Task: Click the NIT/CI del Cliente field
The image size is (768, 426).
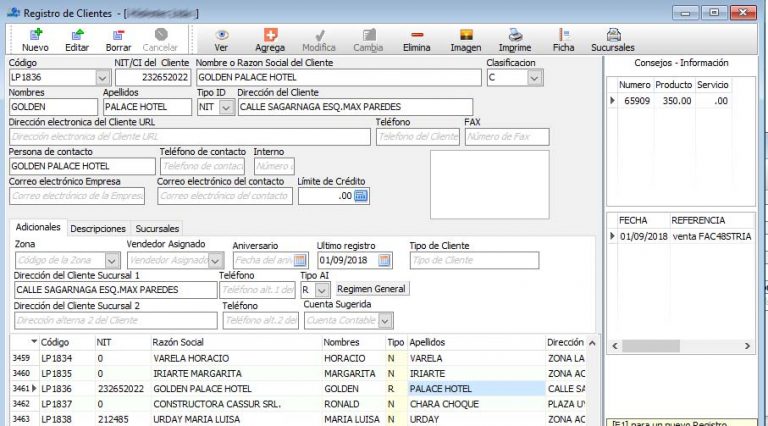Action: (x=153, y=77)
